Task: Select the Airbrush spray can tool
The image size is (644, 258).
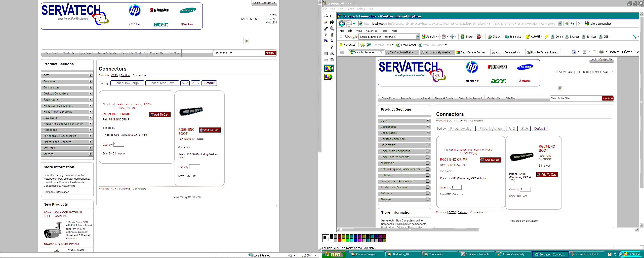Action: tap(326, 41)
